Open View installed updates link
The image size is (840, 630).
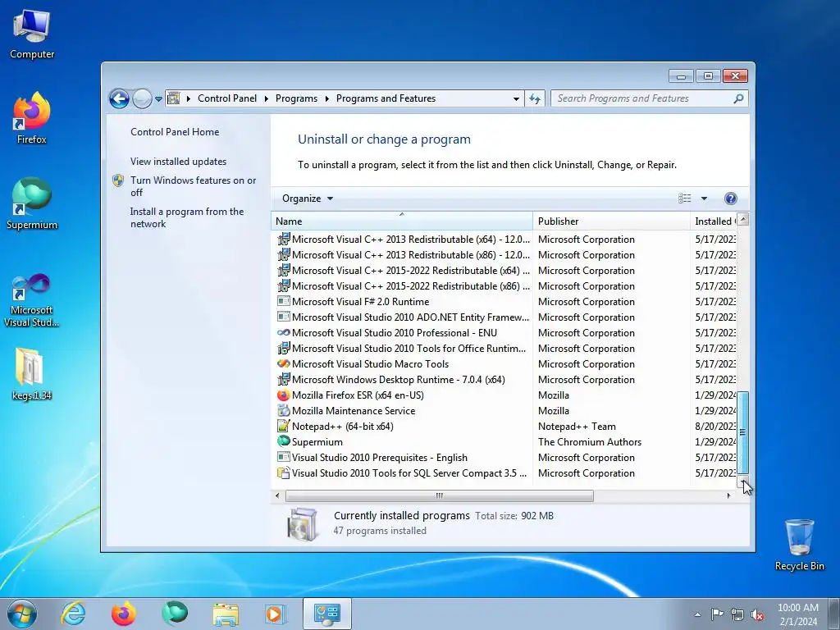[x=178, y=162]
